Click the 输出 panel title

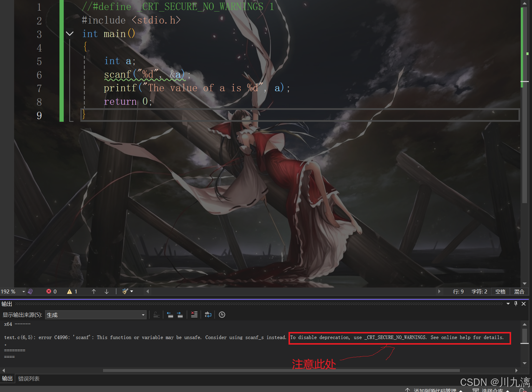(x=7, y=304)
